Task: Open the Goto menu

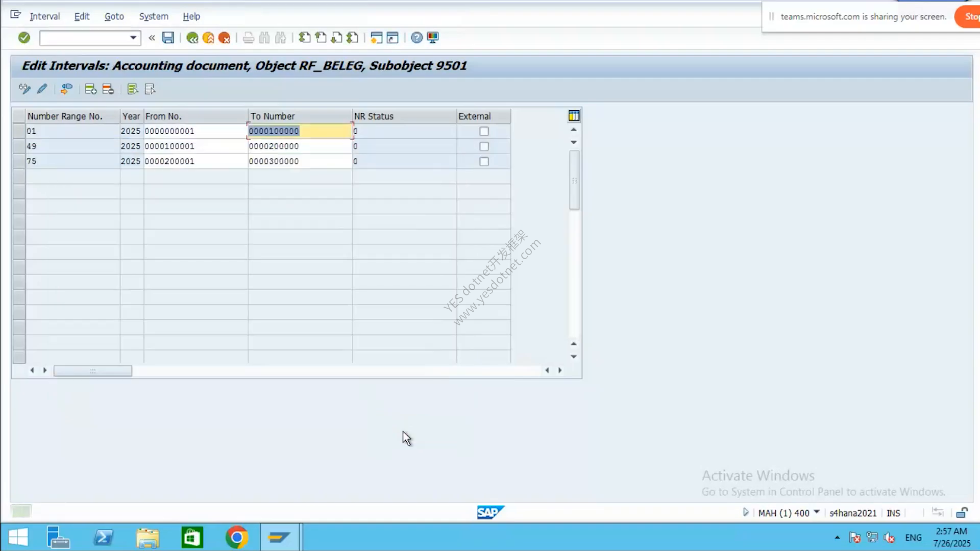Action: pos(114,16)
